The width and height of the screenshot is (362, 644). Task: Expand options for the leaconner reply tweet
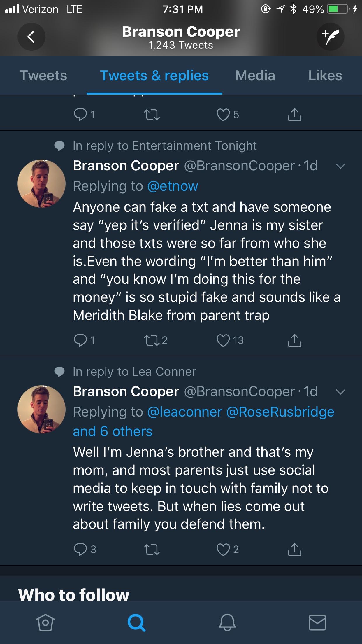(340, 392)
